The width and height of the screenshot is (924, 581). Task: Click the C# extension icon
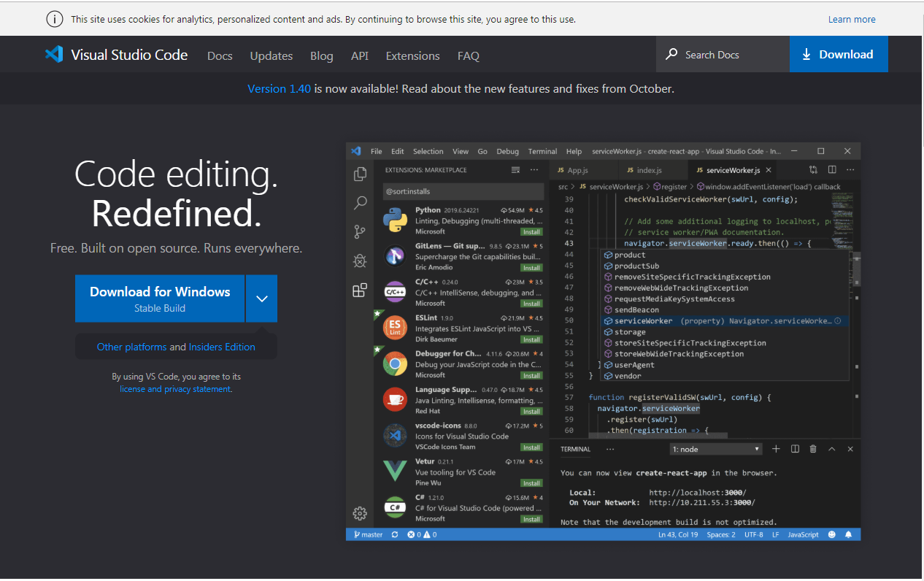pos(395,507)
